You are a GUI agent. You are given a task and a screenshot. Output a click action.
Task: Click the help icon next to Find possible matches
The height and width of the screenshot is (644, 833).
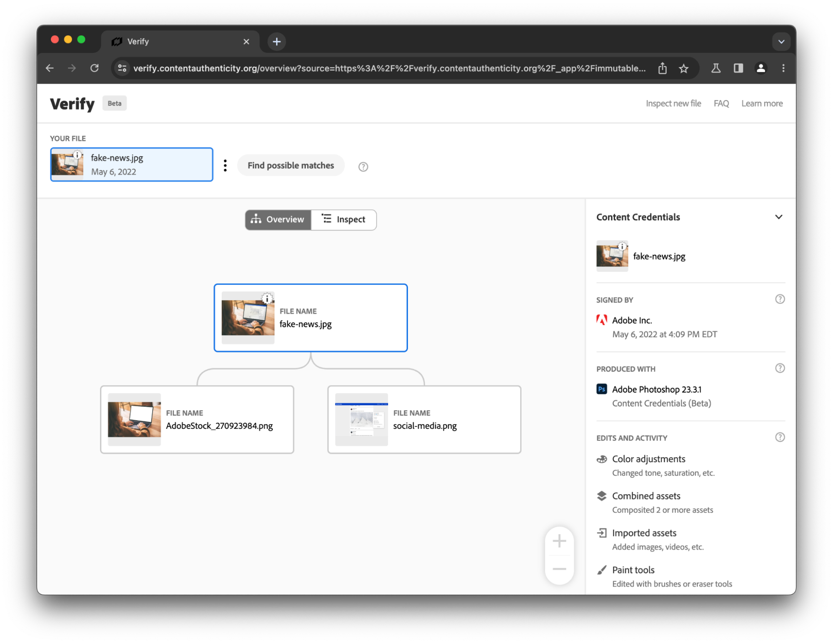pyautogui.click(x=363, y=167)
